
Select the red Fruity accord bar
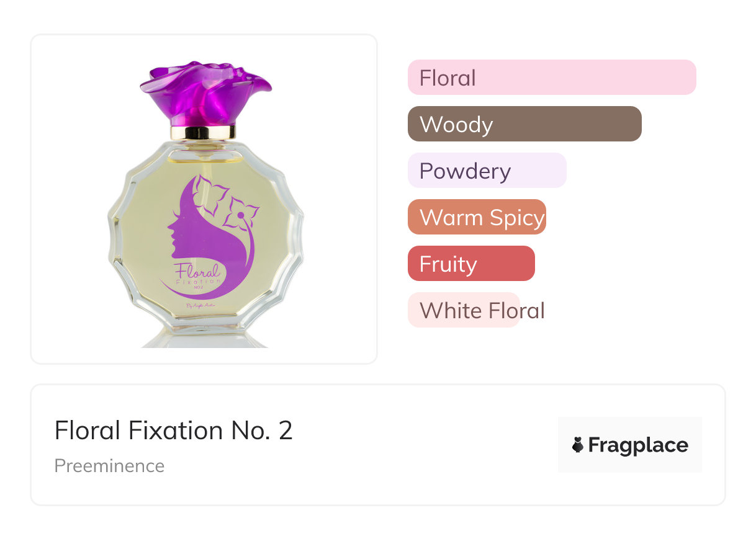[471, 264]
